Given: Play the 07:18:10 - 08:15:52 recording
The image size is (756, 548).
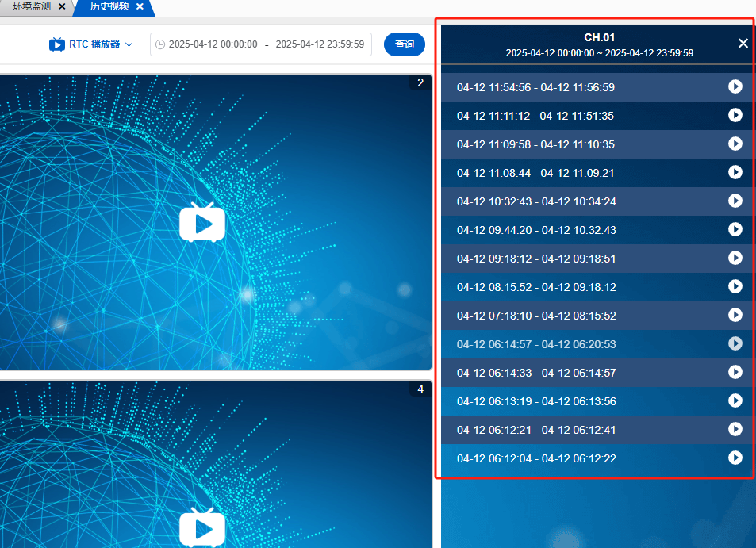Looking at the screenshot, I should (x=735, y=315).
